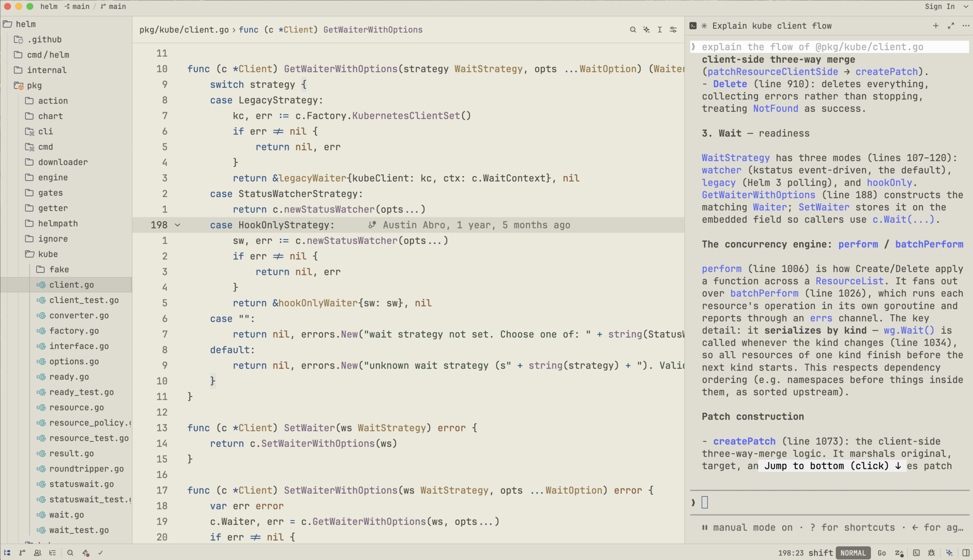Expand the action folder in pkg
Image resolution: width=973 pixels, height=560 pixels.
(53, 101)
